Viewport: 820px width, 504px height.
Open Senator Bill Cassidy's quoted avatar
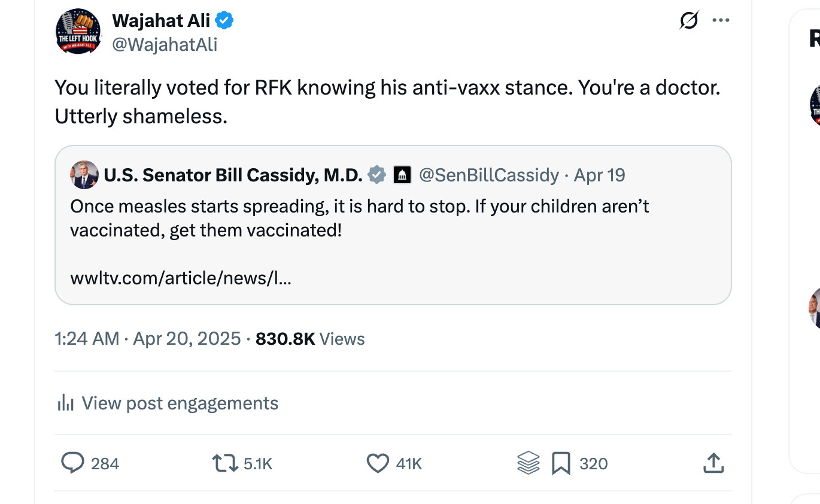pos(84,175)
